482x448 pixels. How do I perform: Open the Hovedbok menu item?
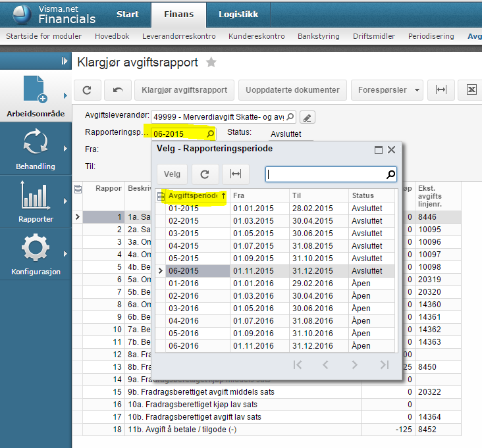click(112, 36)
